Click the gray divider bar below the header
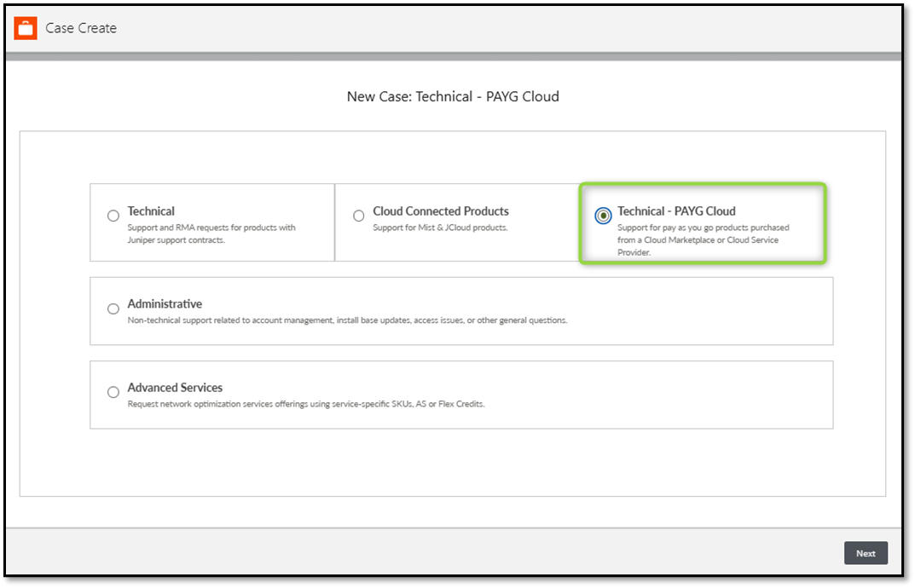This screenshot has width=915, height=588. (453, 57)
